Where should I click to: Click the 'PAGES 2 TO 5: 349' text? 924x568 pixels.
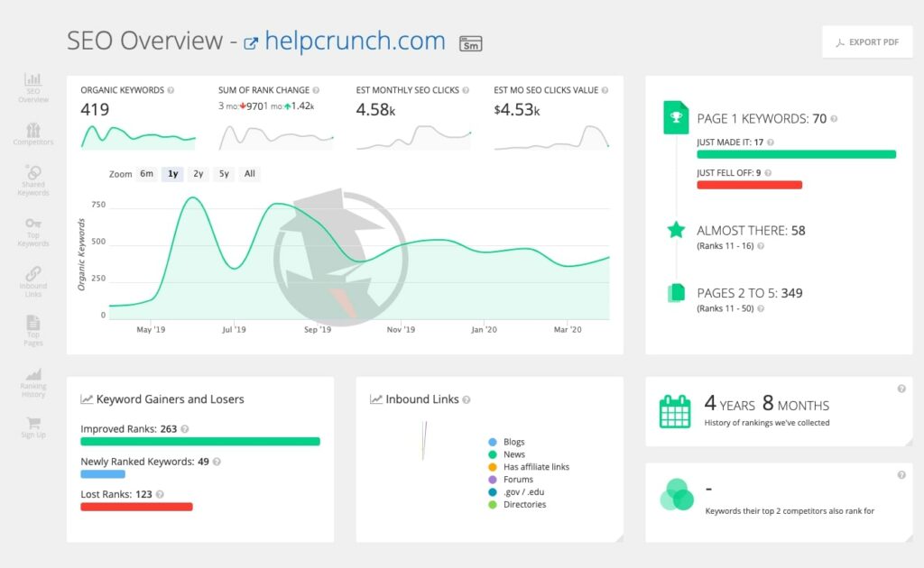(x=750, y=293)
